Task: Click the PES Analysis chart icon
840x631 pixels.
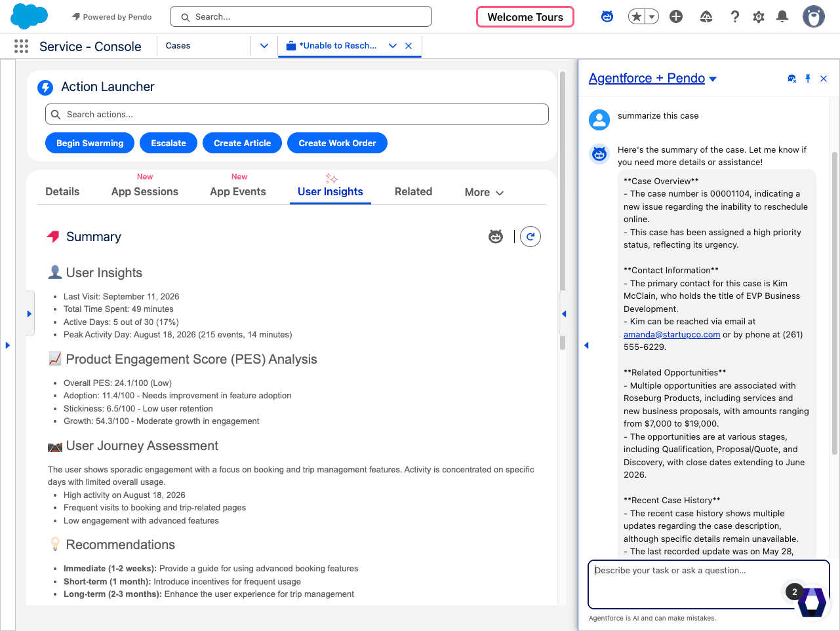Action: click(55, 359)
